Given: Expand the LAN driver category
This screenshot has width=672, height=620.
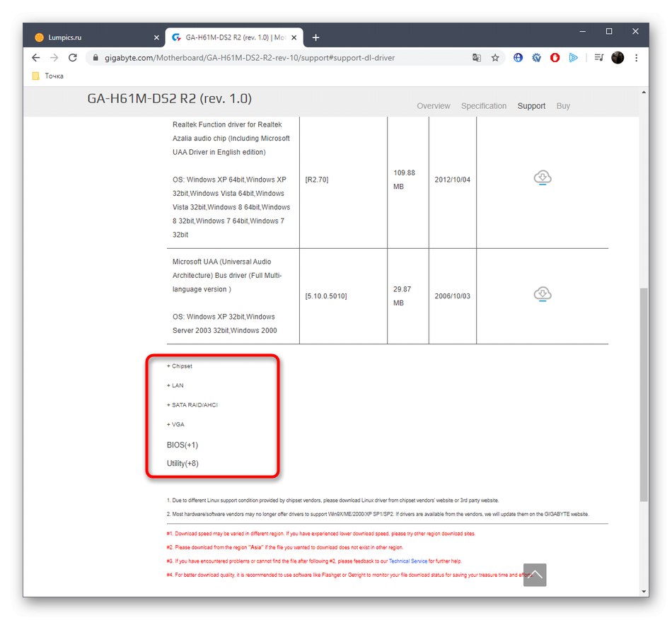Looking at the screenshot, I should [x=175, y=385].
